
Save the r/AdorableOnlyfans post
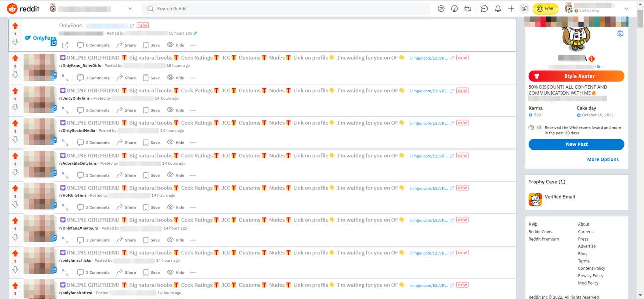point(152,175)
